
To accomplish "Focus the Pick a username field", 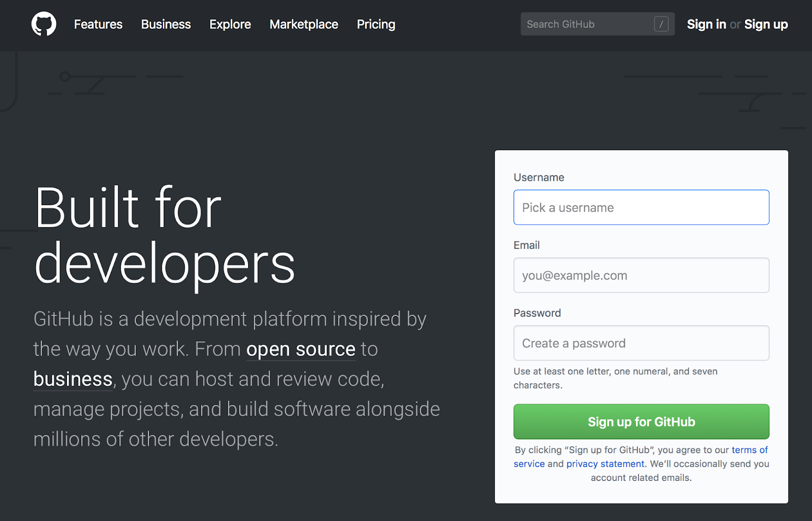I will (641, 207).
